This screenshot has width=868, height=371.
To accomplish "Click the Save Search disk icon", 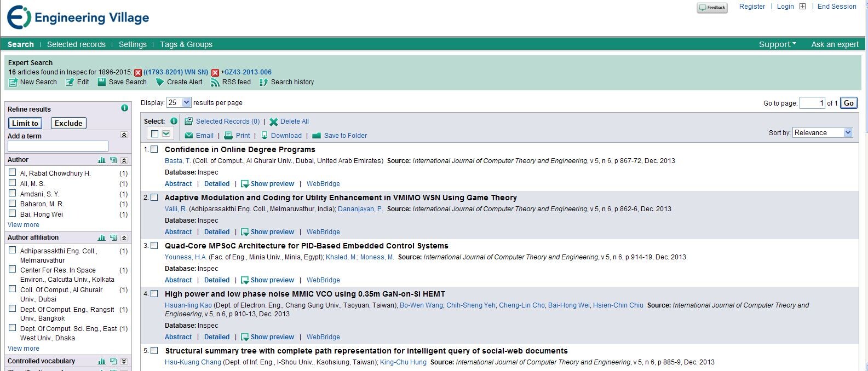I will coord(101,82).
